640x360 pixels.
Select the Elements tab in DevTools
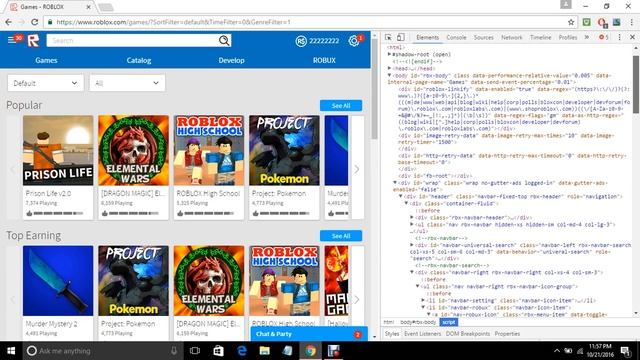tap(427, 37)
